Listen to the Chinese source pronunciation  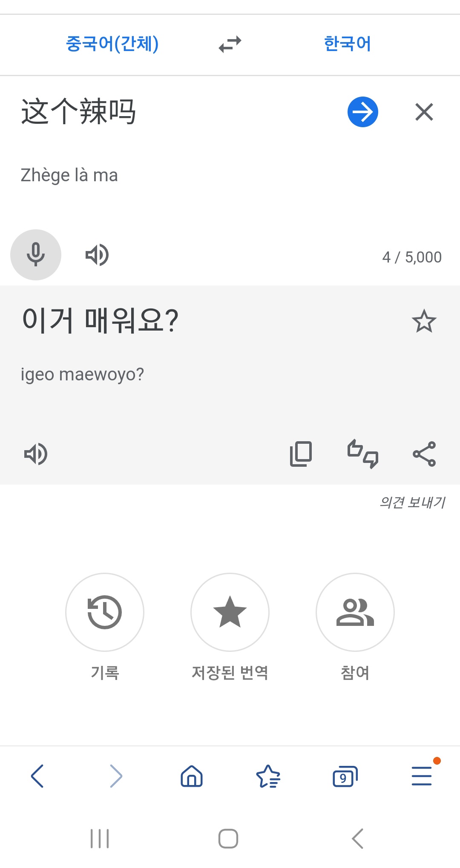click(97, 255)
